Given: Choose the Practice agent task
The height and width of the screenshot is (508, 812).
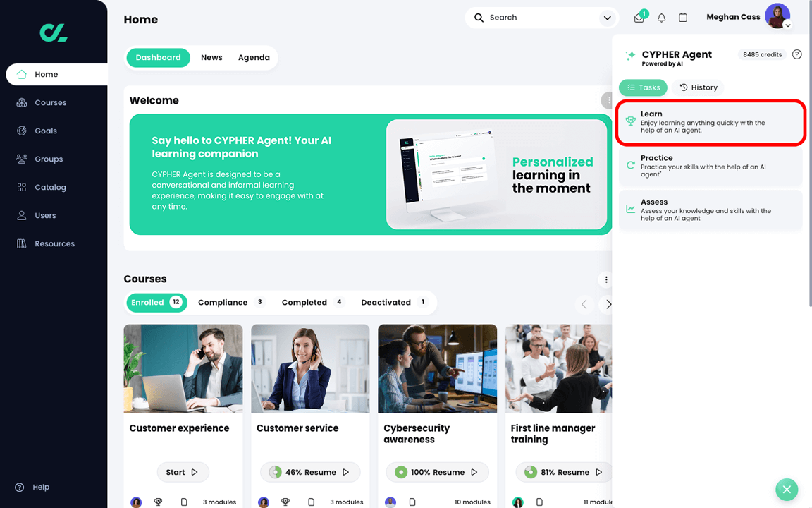Looking at the screenshot, I should [x=710, y=167].
